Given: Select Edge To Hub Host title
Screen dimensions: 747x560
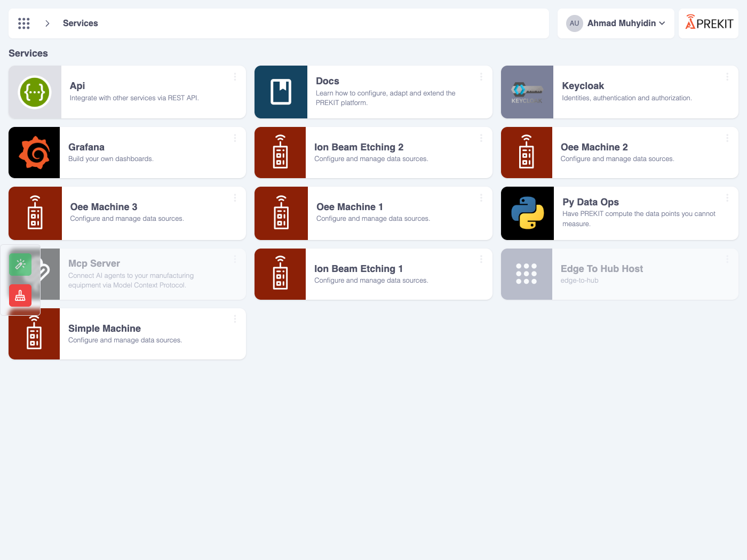Looking at the screenshot, I should click(602, 269).
